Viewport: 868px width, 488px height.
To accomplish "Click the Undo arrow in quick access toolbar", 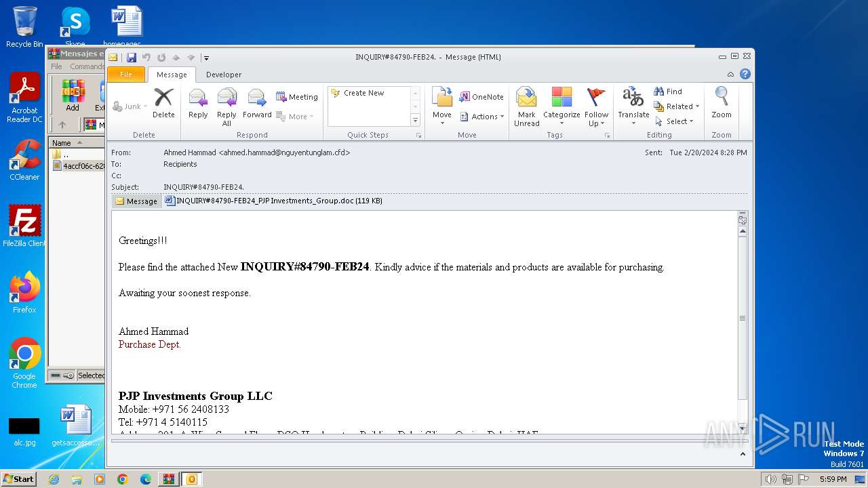I will [146, 58].
